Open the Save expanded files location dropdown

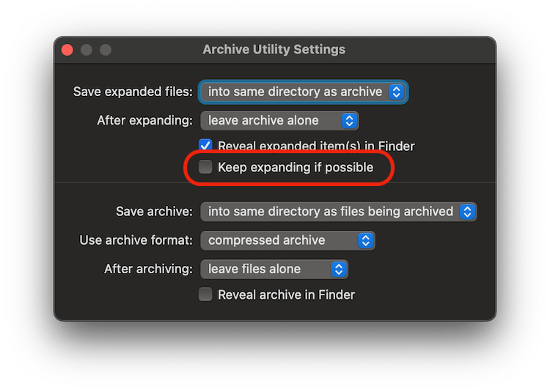tap(304, 92)
